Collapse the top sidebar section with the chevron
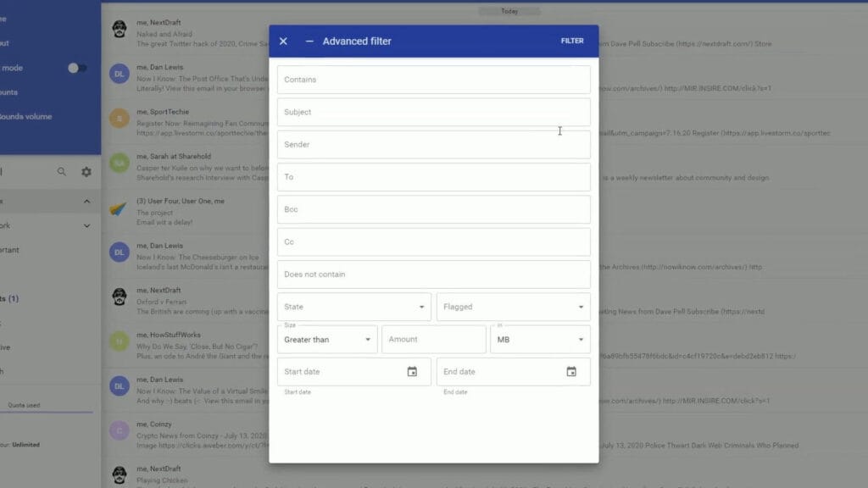The width and height of the screenshot is (868, 488). pos(86,202)
